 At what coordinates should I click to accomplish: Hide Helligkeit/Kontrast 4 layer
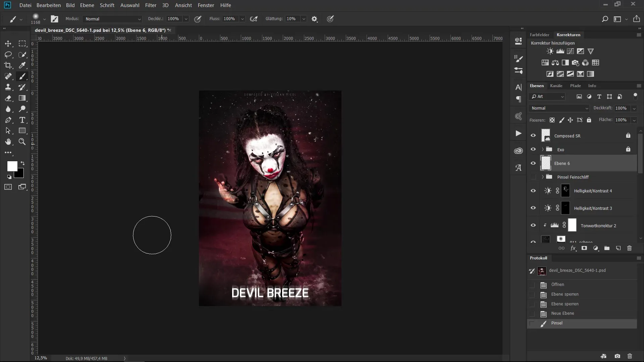(533, 191)
